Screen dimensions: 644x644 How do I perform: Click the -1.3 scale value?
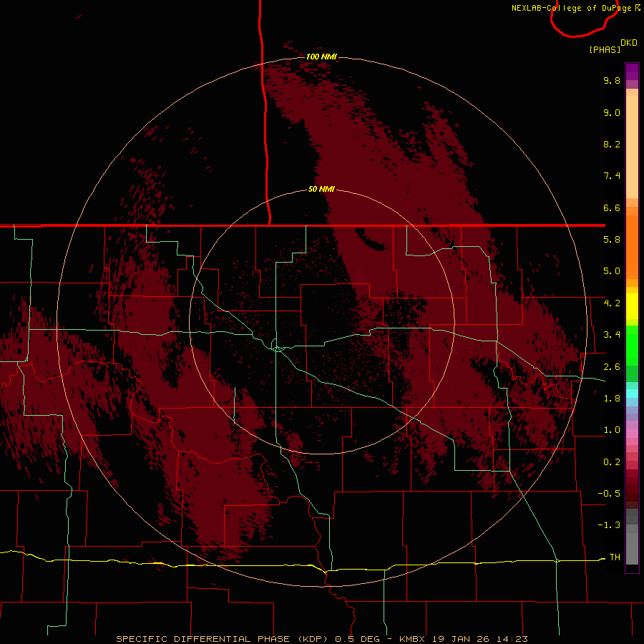tap(609, 525)
